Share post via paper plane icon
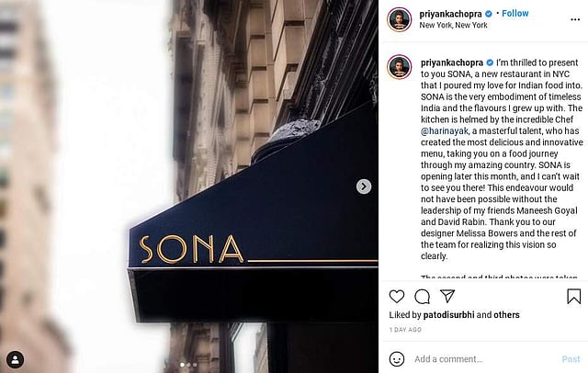588x373 pixels. click(x=447, y=296)
